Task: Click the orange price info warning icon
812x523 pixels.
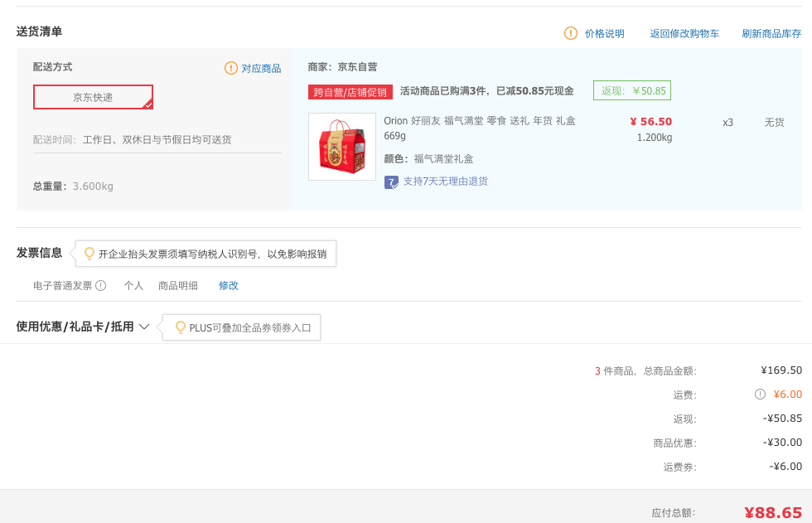Action: point(570,33)
